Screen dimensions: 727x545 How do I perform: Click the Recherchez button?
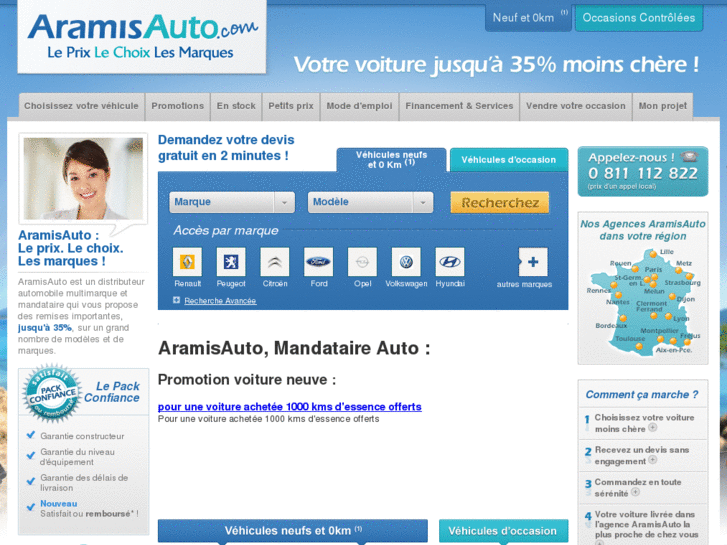[500, 203]
